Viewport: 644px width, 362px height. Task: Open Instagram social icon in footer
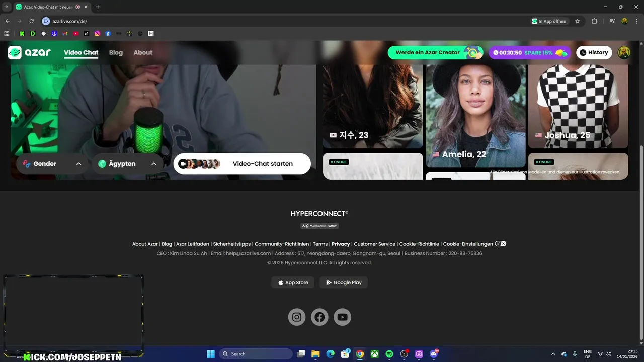coord(297,317)
